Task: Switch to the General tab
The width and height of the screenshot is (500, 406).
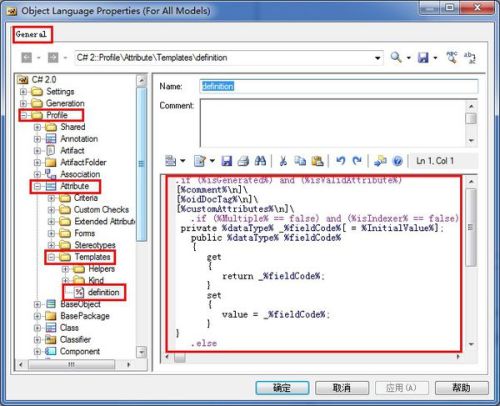Action: (x=31, y=34)
